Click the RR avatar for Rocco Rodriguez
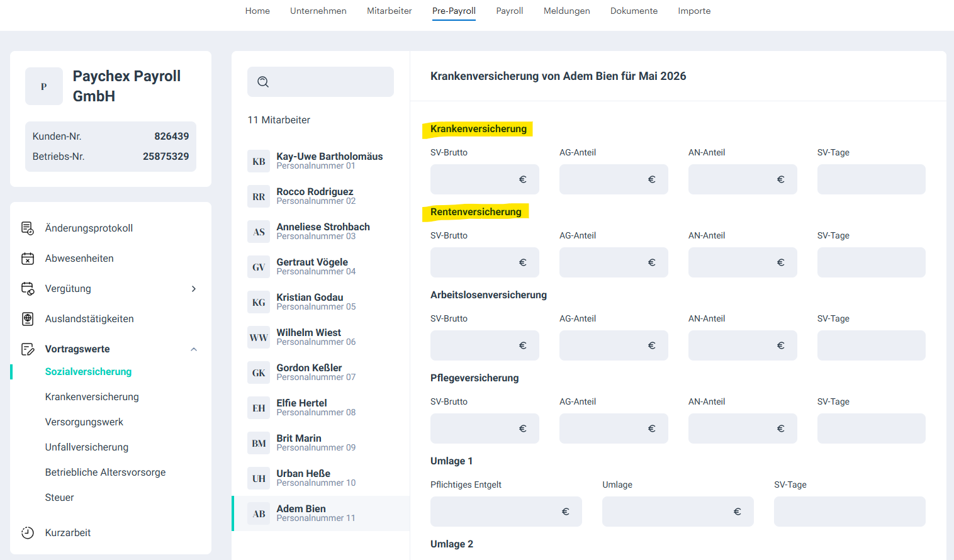 point(259,196)
